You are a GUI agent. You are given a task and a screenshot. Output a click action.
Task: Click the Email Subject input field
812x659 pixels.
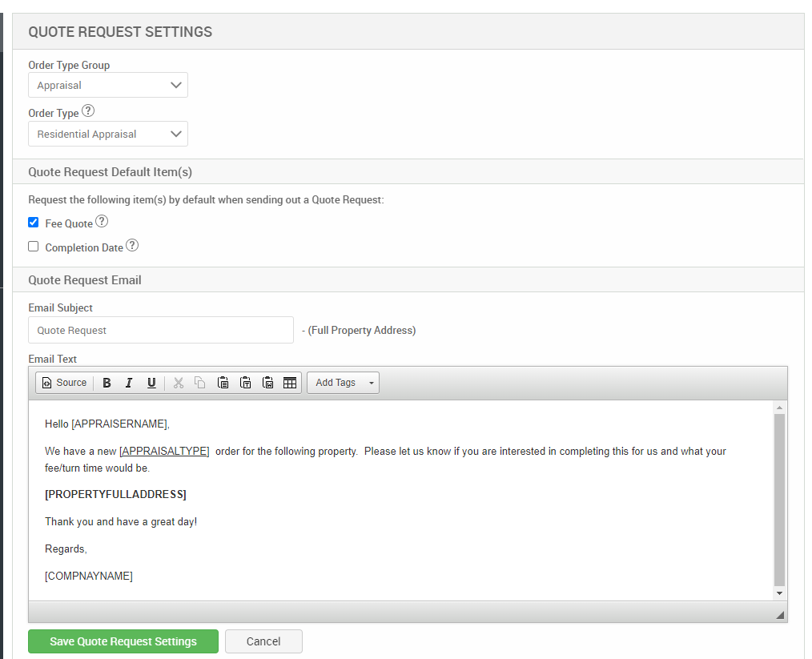tap(161, 330)
